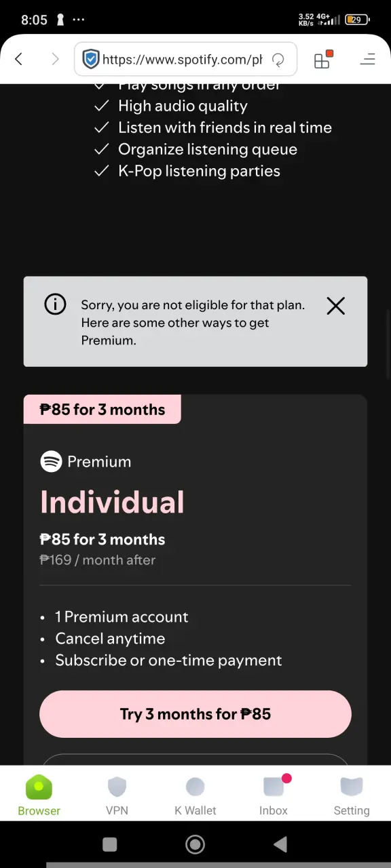The width and height of the screenshot is (391, 868).
Task: Tap the Android home button
Action: 195,844
